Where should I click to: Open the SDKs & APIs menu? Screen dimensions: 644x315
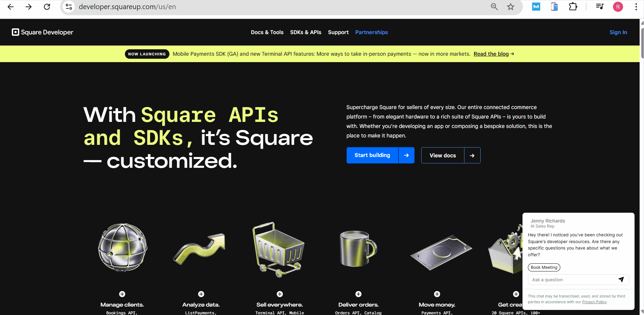[306, 32]
